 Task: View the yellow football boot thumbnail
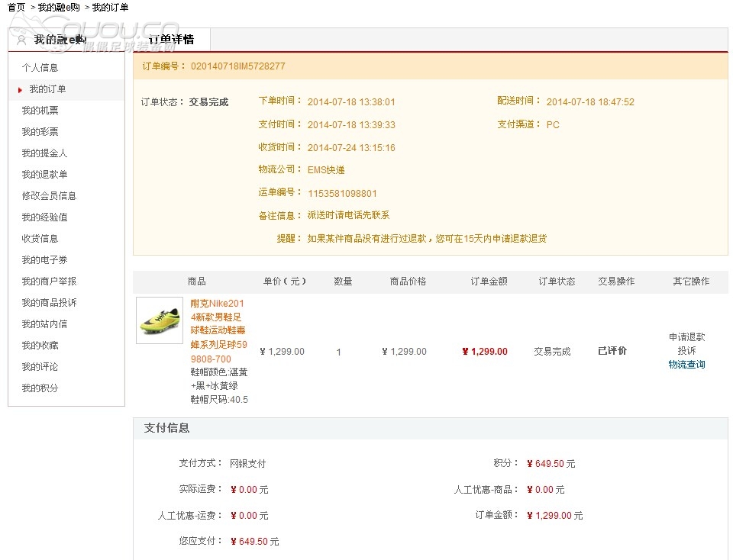tap(159, 321)
